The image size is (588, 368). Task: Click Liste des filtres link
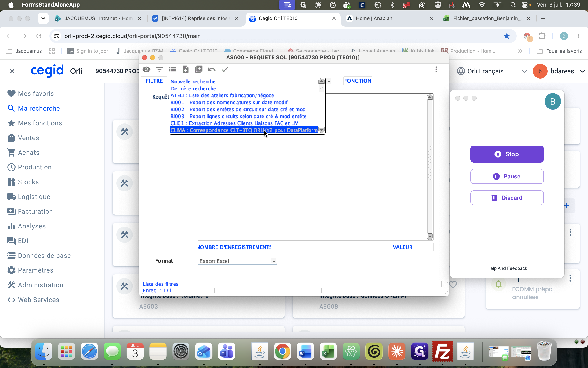point(161,284)
